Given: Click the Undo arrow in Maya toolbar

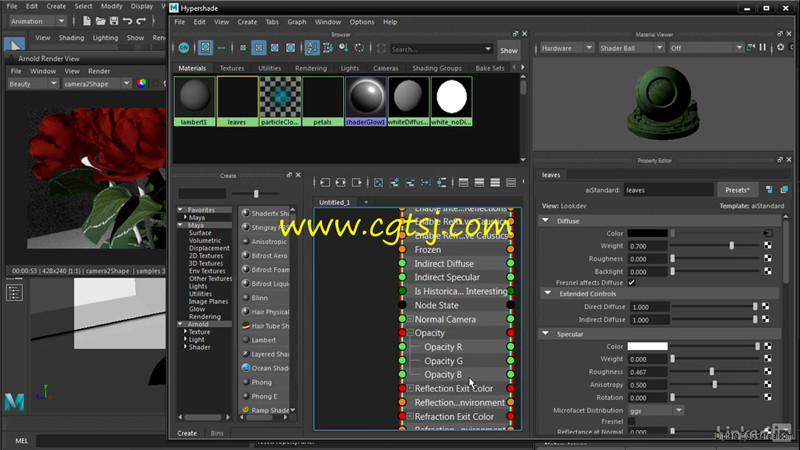Looking at the screenshot, I should click(128, 21).
